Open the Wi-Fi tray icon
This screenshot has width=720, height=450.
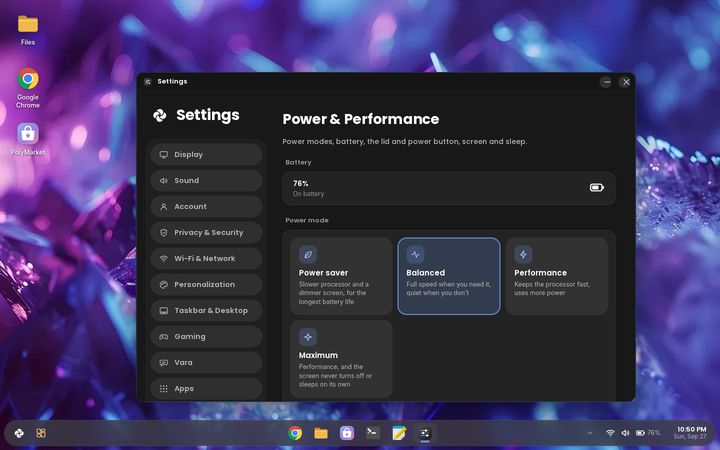(610, 433)
